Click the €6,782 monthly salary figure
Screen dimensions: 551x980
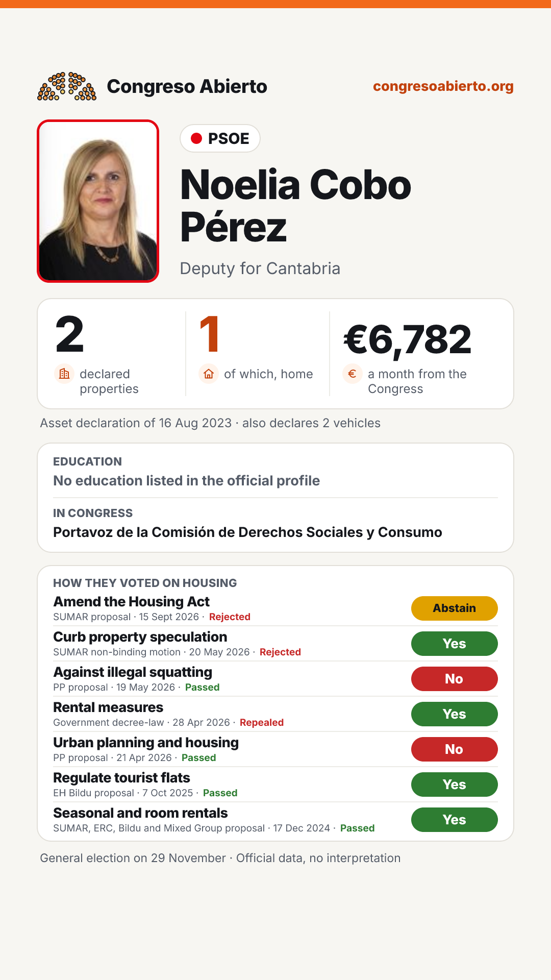[408, 340]
